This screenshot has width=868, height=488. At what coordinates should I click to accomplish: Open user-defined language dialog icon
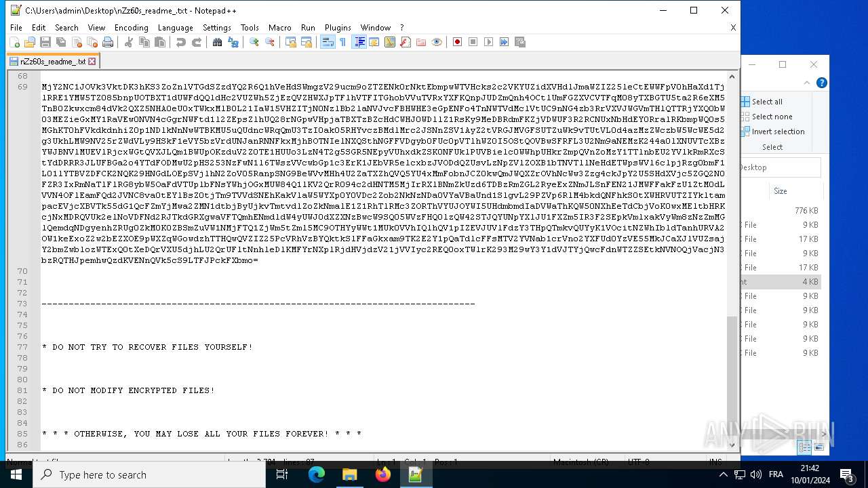374,42
